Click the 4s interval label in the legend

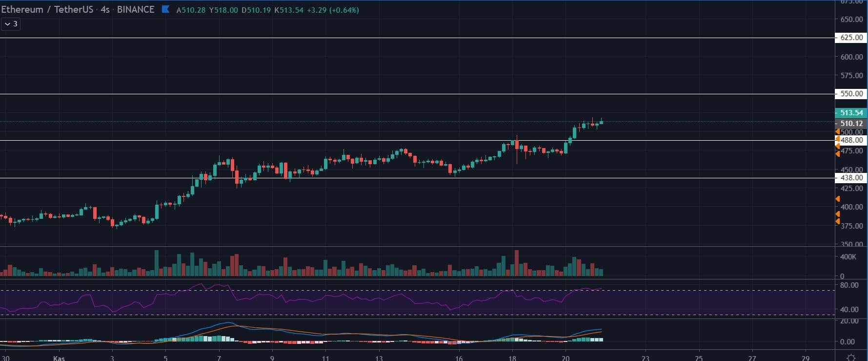(105, 10)
